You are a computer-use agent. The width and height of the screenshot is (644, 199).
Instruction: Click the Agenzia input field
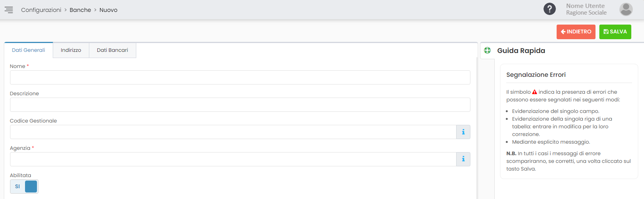click(233, 159)
